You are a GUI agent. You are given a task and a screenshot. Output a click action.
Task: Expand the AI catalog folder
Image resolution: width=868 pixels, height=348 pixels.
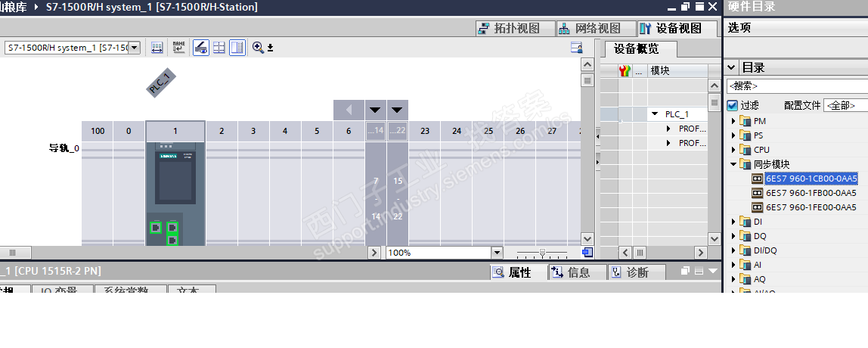(733, 265)
